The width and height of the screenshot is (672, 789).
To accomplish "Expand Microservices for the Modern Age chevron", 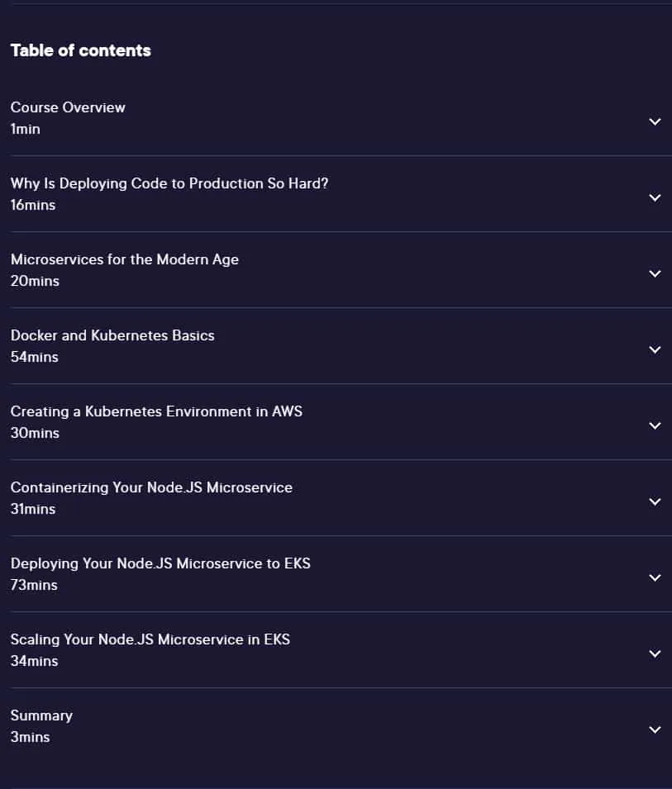I will click(655, 273).
